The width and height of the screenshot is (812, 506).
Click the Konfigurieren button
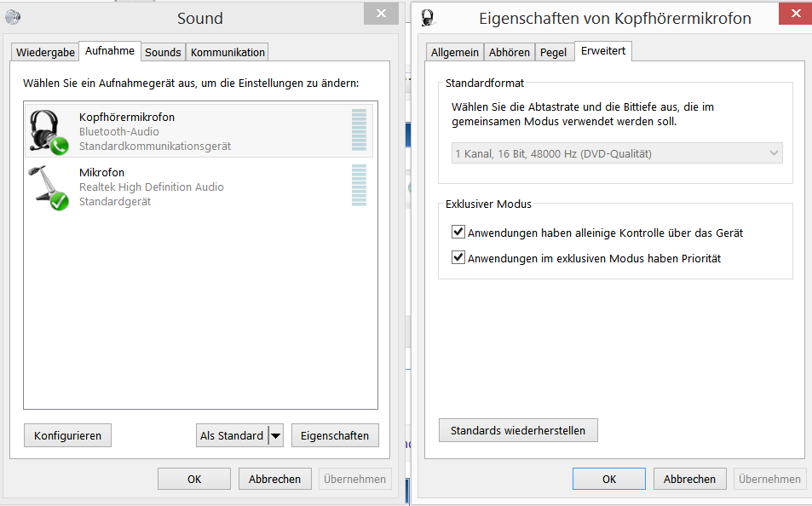(67, 435)
